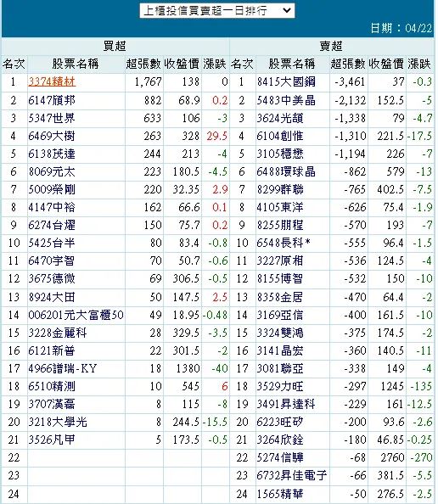Click the 1565精華 stock link
Viewport: 438px width, 504px height.
coord(280,494)
